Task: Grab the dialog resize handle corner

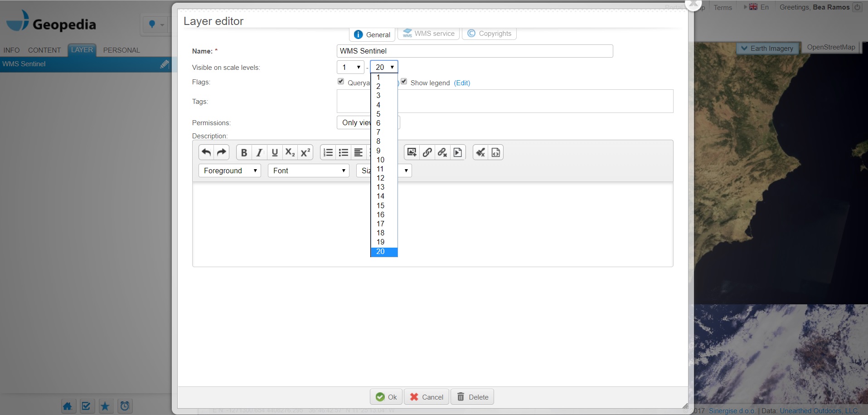Action: pos(685,406)
